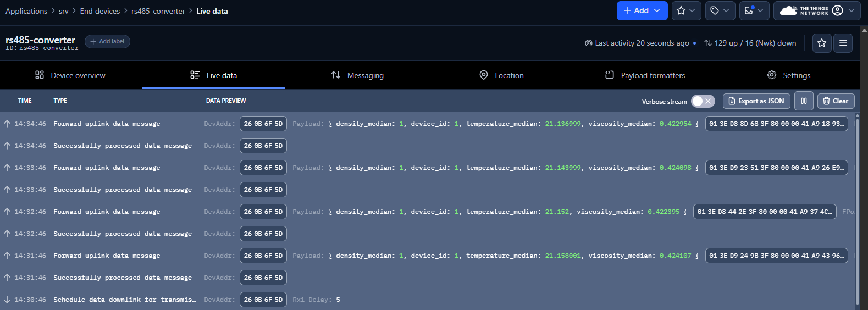868x310 pixels.
Task: Go to the Settings tab
Action: click(788, 75)
